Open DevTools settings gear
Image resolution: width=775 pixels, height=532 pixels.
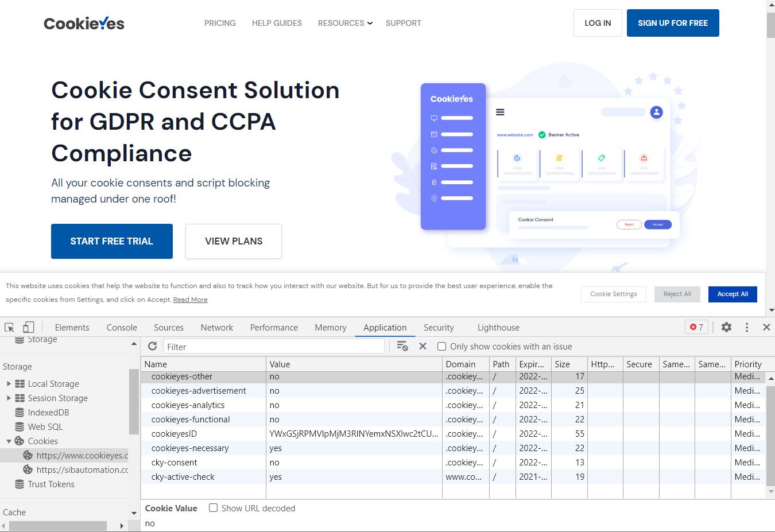pyautogui.click(x=726, y=327)
